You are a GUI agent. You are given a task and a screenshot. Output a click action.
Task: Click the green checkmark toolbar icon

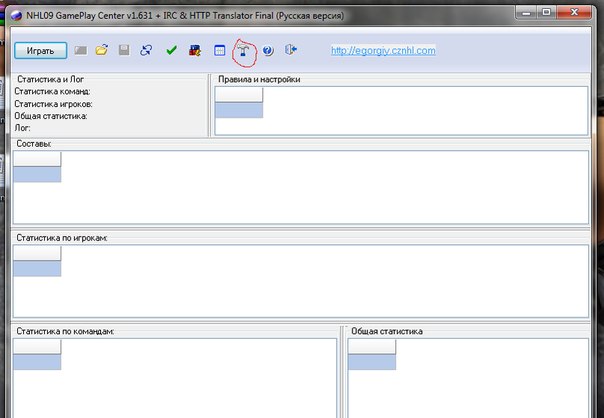click(171, 50)
